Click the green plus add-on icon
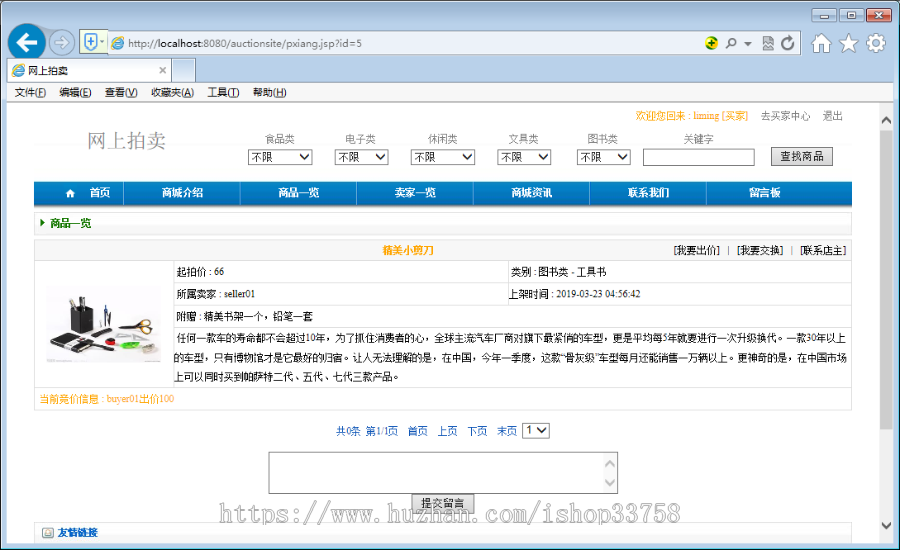900x550 pixels. tap(711, 43)
